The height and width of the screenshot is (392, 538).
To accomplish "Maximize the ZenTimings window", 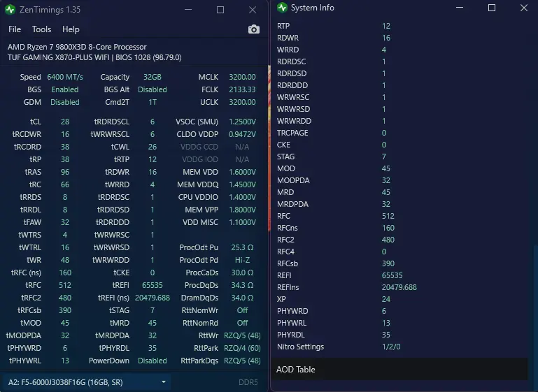I will click(x=220, y=10).
